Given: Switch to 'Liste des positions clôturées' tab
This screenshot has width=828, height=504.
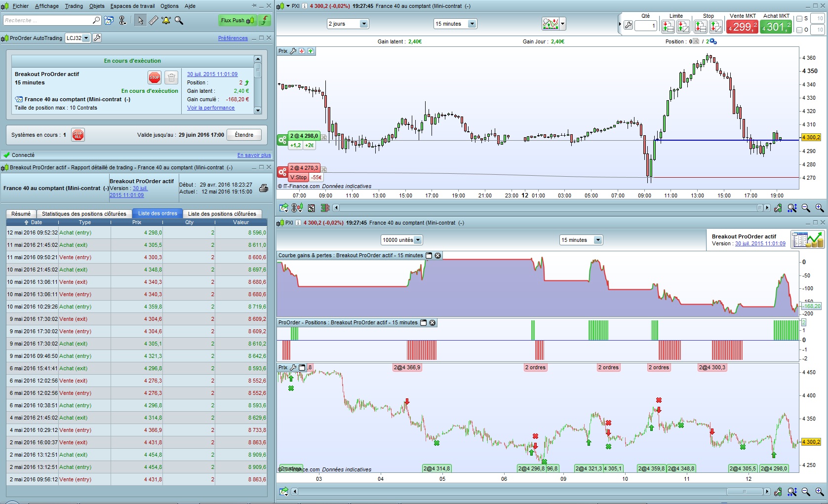Looking at the screenshot, I should [222, 214].
